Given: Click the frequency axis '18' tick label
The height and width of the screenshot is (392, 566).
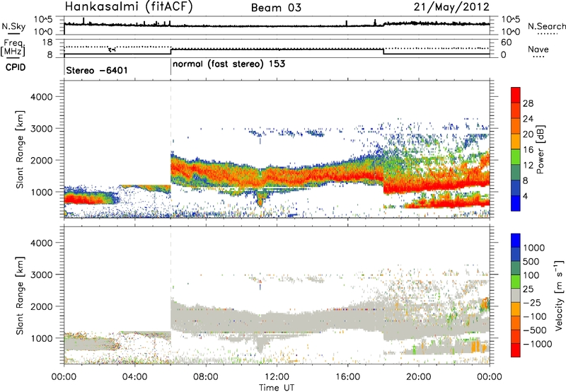Looking at the screenshot, I should (x=47, y=42).
